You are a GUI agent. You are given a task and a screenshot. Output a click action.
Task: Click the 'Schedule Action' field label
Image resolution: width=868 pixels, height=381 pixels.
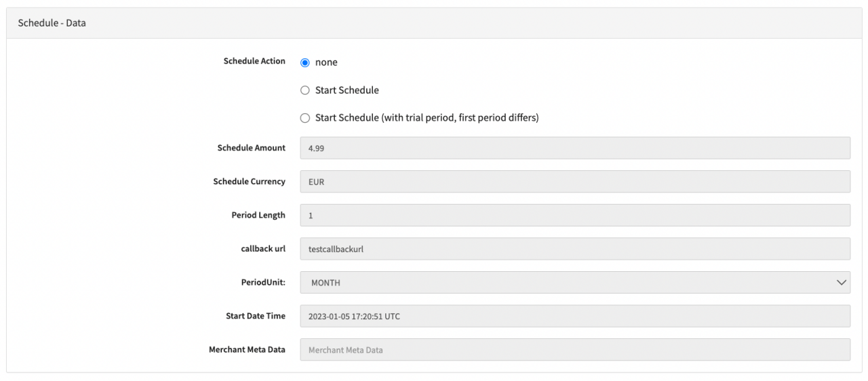click(254, 61)
